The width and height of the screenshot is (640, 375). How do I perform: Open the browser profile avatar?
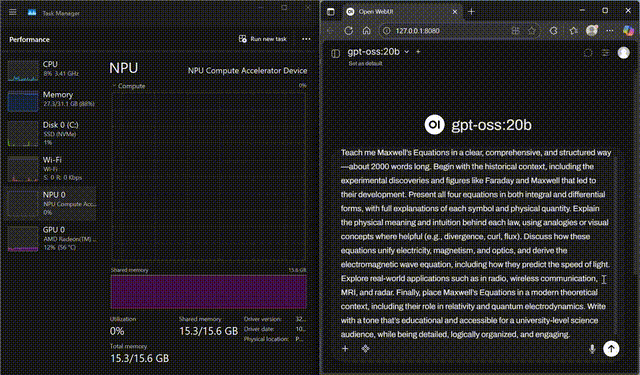click(592, 30)
